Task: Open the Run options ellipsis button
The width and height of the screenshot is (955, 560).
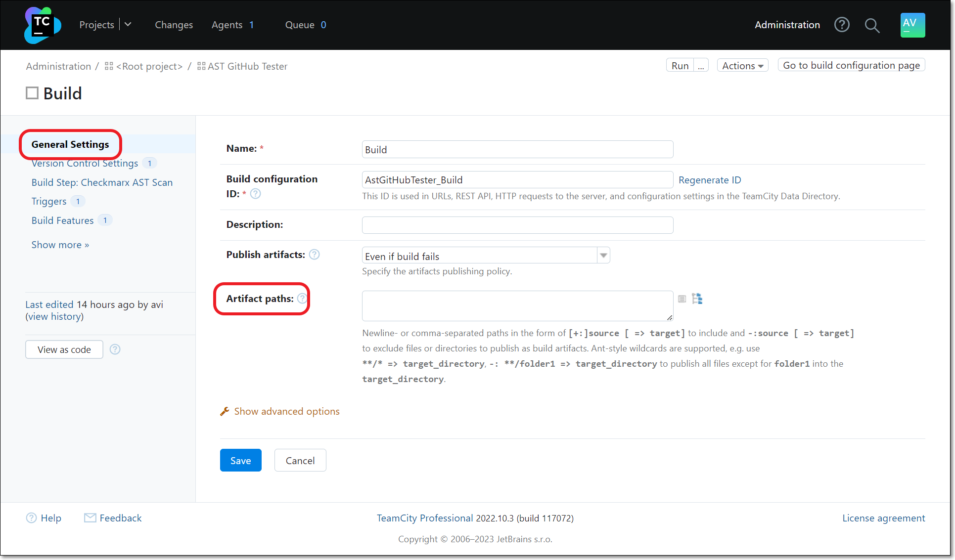Action: 701,65
